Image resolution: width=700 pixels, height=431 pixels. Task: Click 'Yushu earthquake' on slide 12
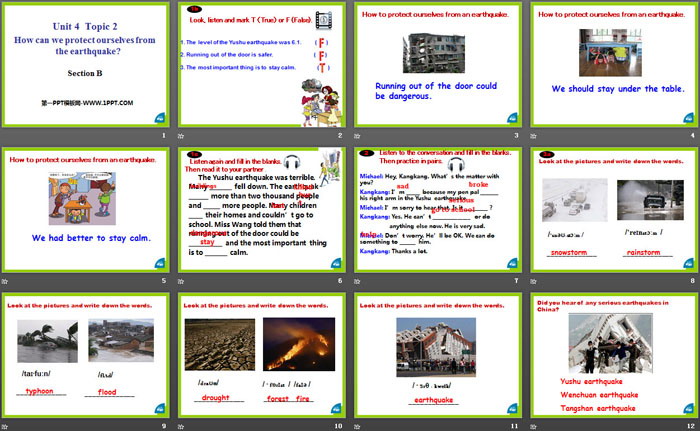pos(591,381)
